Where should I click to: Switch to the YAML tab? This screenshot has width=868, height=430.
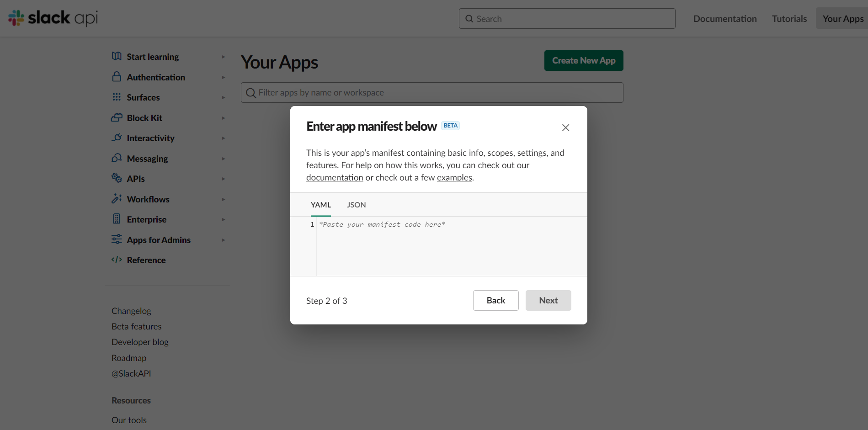point(321,205)
